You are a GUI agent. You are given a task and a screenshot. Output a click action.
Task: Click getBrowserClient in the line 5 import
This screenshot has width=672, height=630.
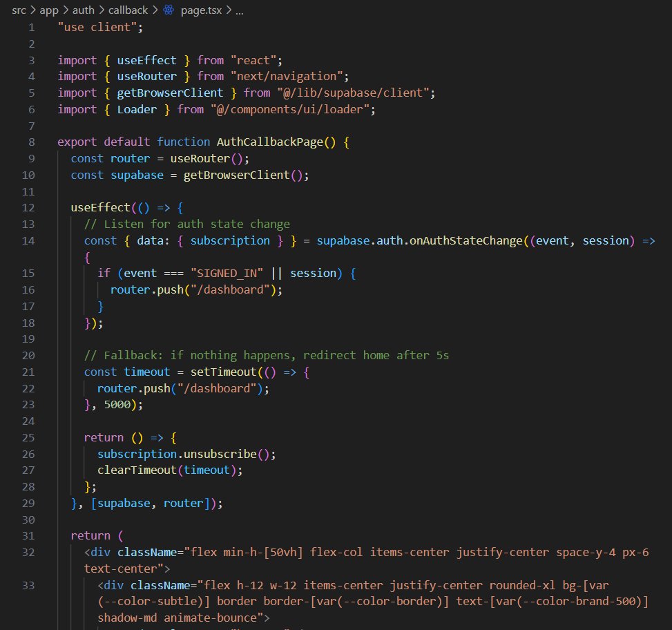pyautogui.click(x=170, y=93)
